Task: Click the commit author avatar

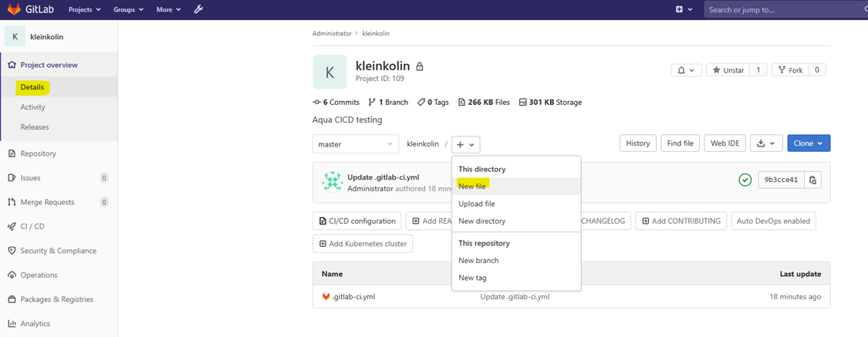Action: 333,182
